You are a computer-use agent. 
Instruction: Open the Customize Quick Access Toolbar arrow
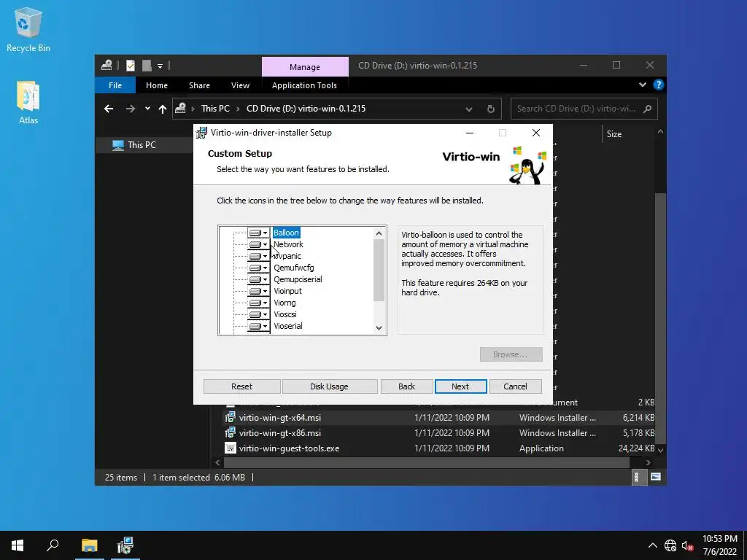pos(160,66)
